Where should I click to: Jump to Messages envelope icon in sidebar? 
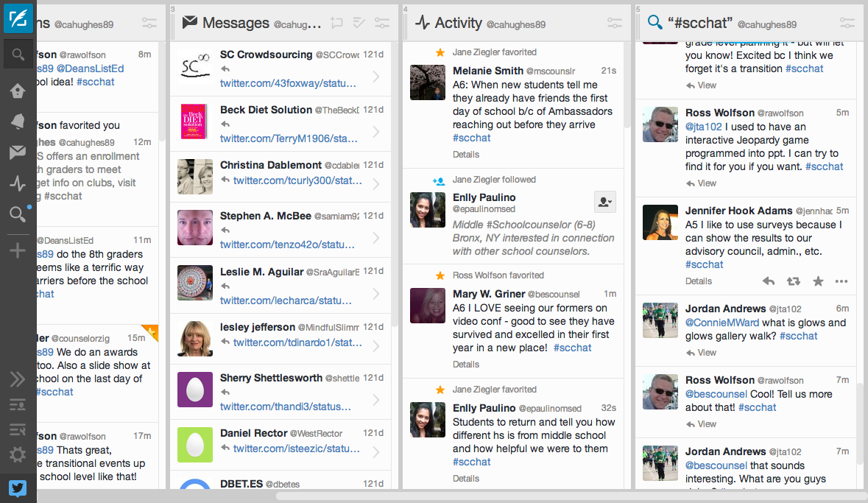18,152
